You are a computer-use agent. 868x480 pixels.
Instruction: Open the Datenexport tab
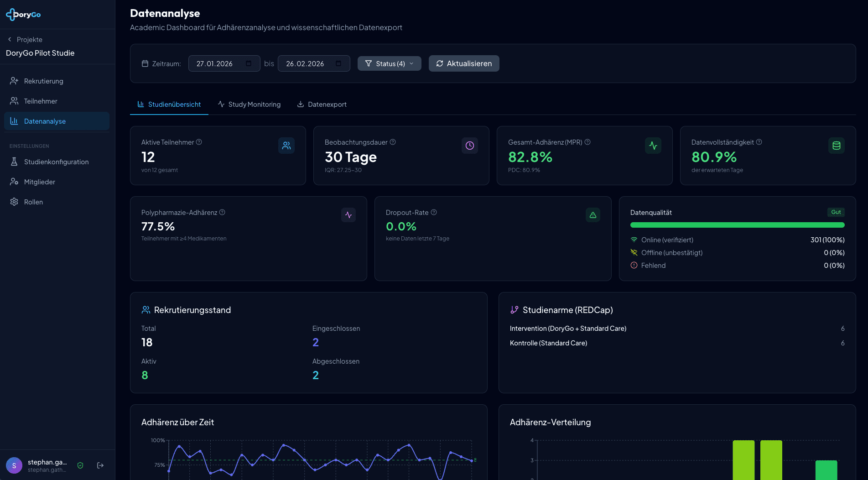click(322, 104)
